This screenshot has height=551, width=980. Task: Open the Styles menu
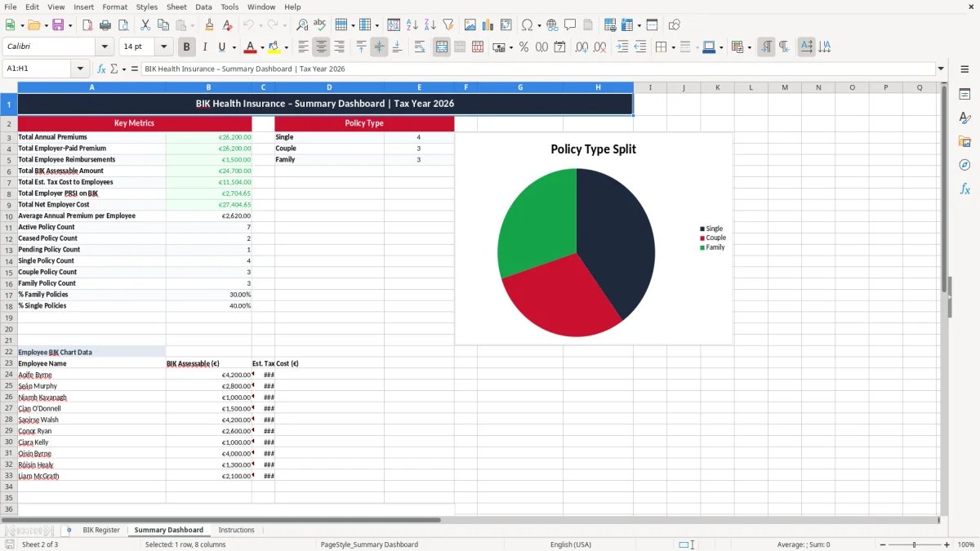(x=147, y=7)
